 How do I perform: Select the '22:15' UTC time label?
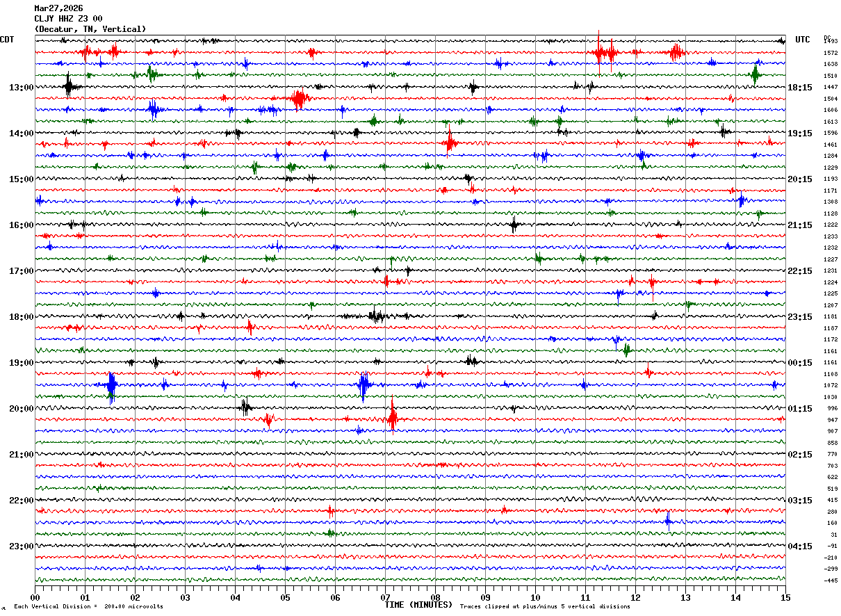coord(800,271)
